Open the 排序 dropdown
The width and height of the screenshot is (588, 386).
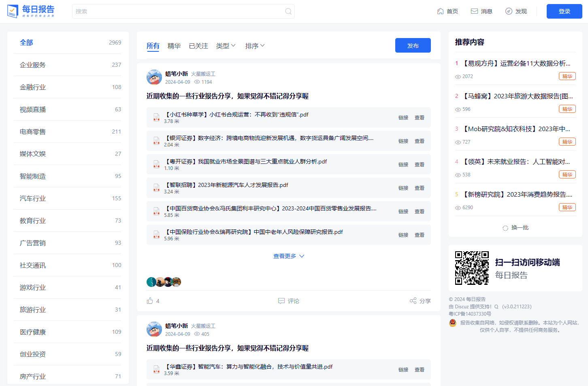coord(255,46)
